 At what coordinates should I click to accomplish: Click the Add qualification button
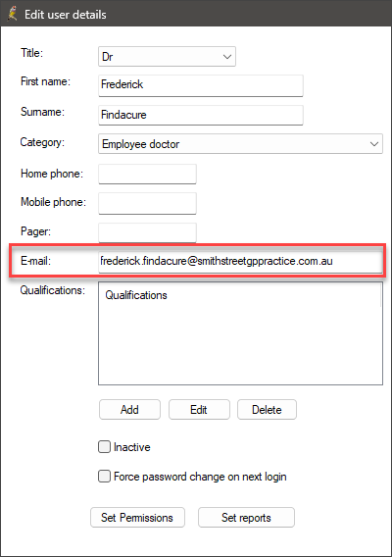pyautogui.click(x=129, y=410)
